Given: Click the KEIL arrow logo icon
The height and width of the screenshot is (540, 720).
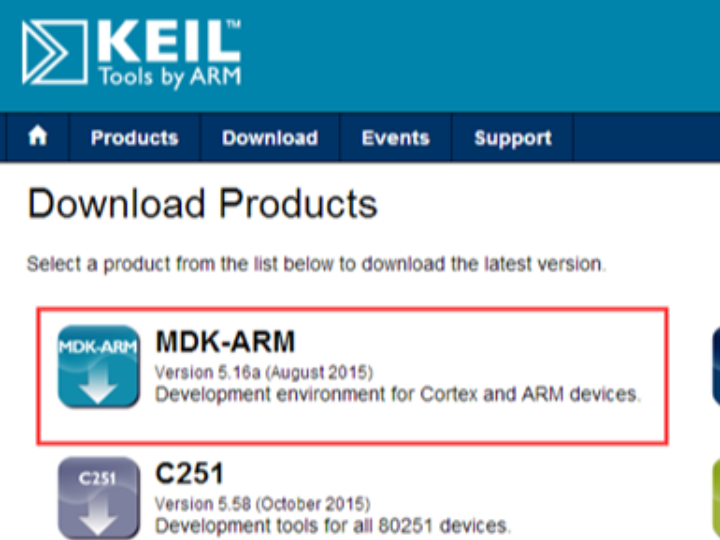Looking at the screenshot, I should [55, 53].
